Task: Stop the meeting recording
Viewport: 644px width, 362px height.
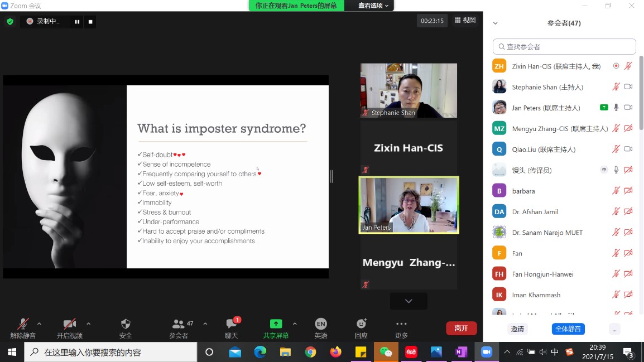Action: (90, 22)
